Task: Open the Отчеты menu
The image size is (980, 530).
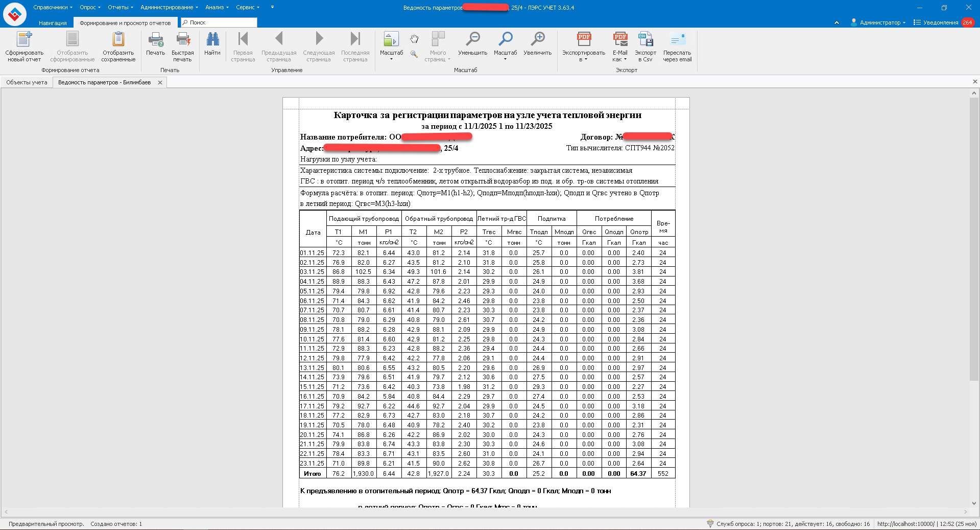Action: (120, 7)
